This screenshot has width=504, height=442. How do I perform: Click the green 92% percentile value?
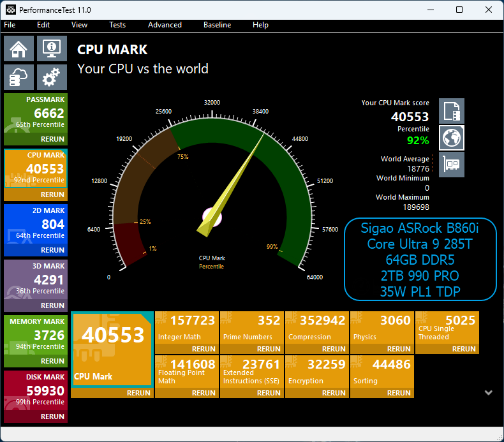tap(417, 140)
